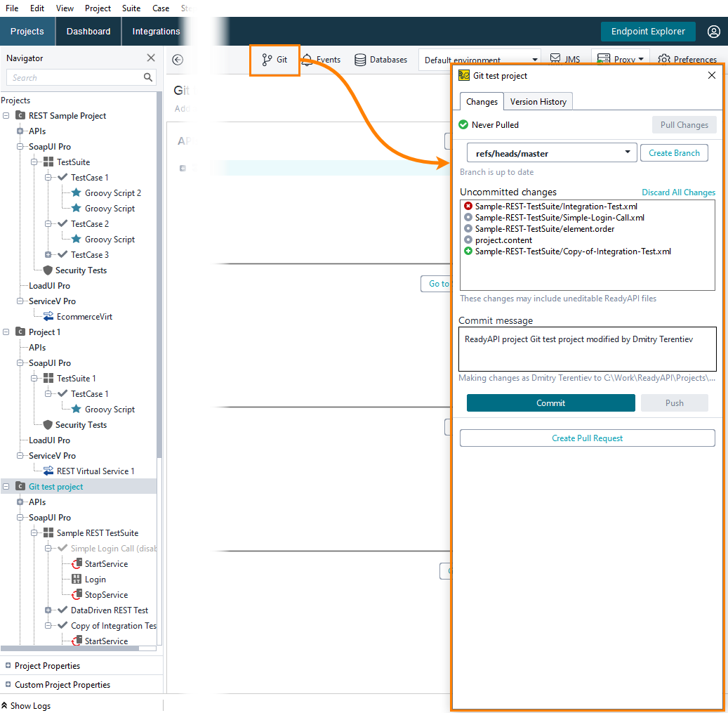Open Preferences gear icon
Screen dimensions: 728x713
click(x=664, y=60)
